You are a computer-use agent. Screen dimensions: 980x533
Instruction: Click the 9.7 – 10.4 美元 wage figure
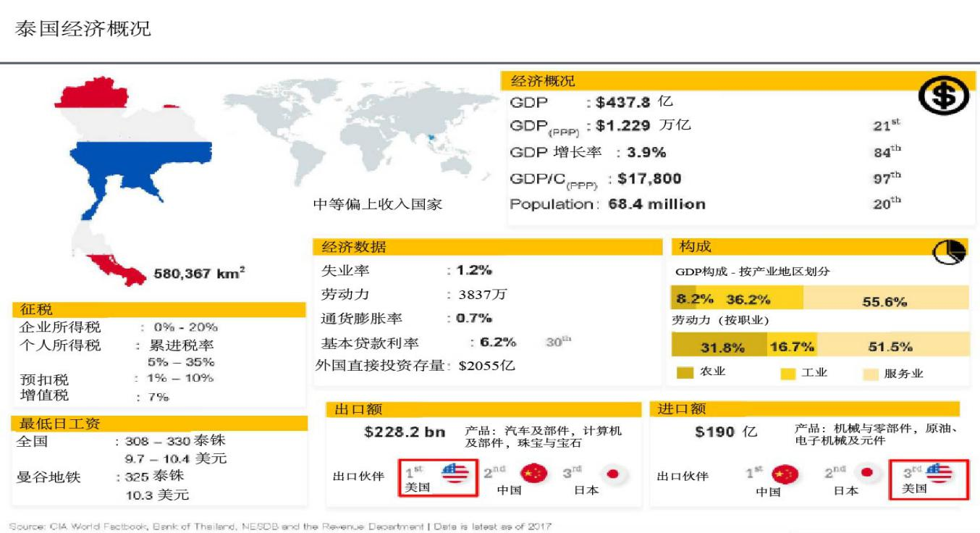(177, 458)
